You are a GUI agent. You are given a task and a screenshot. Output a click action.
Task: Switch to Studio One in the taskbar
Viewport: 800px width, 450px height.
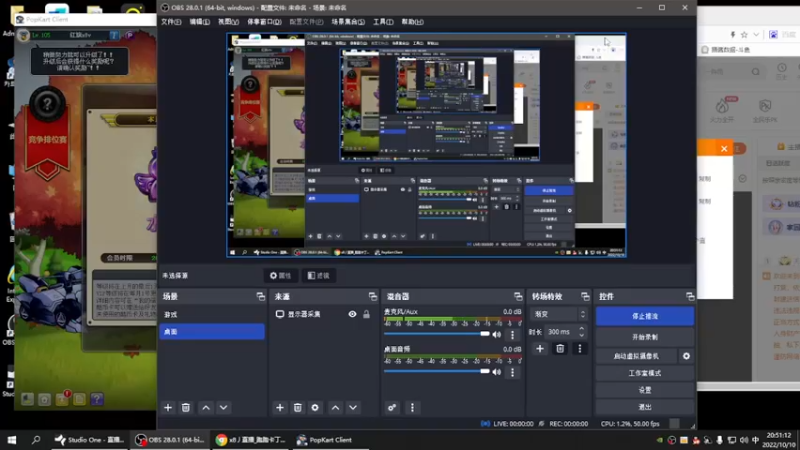point(90,440)
